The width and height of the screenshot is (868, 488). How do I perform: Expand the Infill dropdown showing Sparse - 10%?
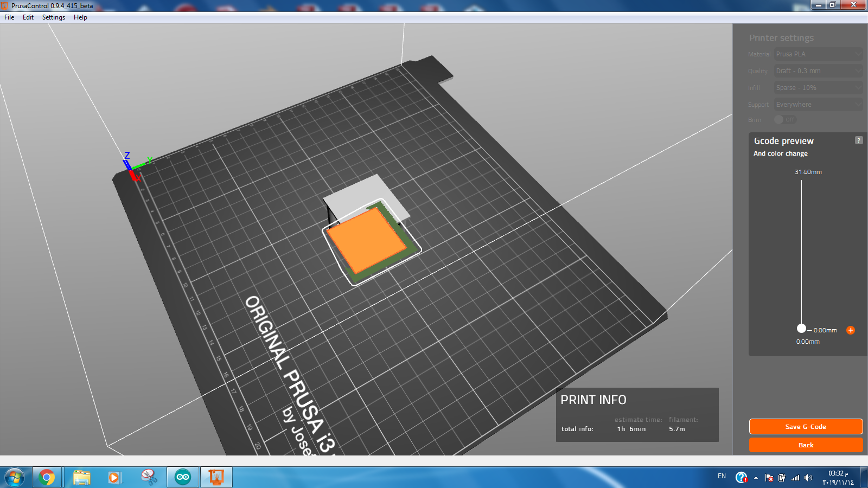(x=818, y=88)
